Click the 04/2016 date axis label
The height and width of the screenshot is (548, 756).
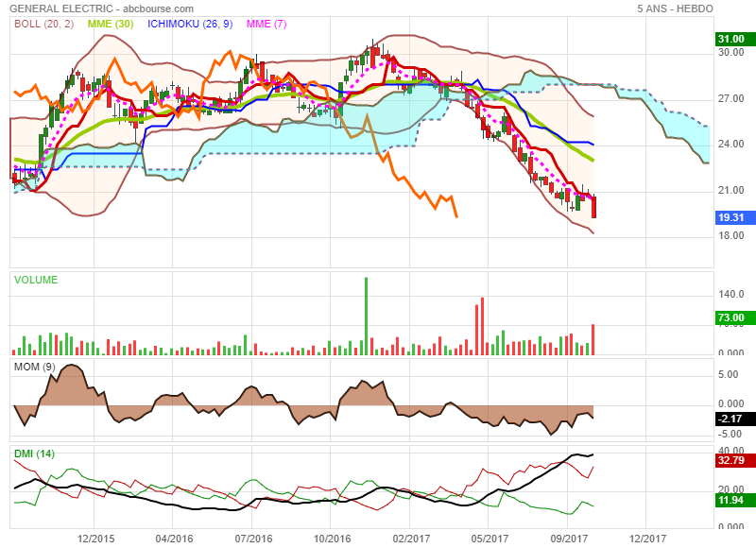pos(174,539)
